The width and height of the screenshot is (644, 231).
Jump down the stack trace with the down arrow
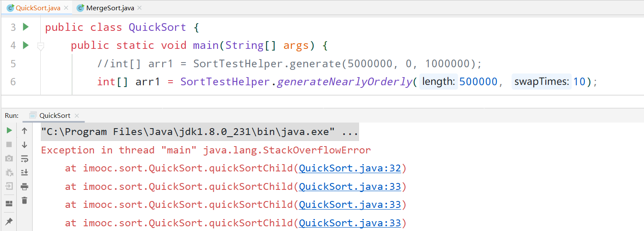24,145
